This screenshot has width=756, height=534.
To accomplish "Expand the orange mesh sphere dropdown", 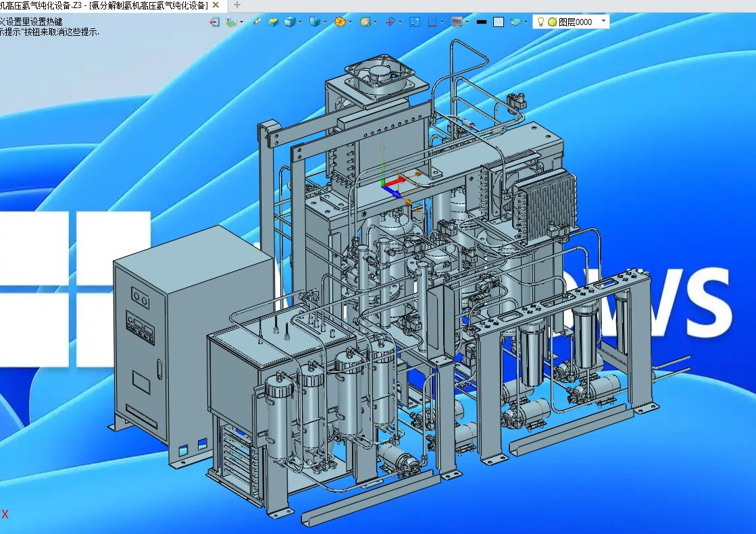I will click(x=350, y=22).
